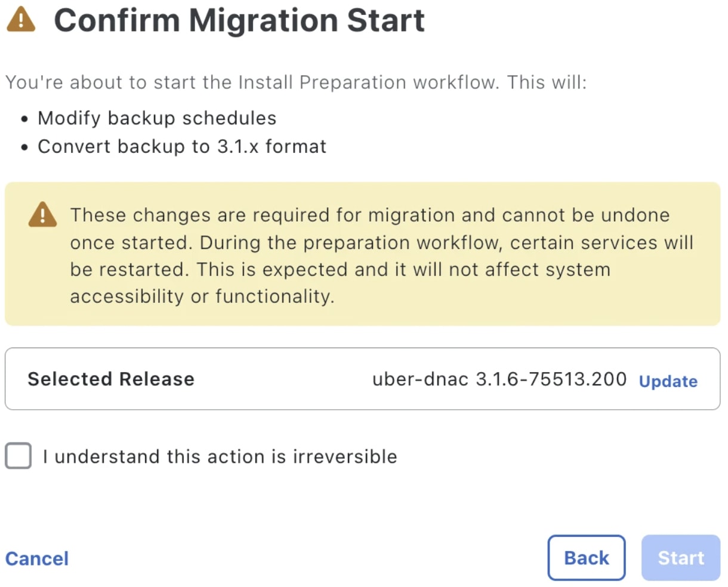Click the Install Preparation workflow intro sentence
The image size is (728, 587).
click(x=296, y=82)
